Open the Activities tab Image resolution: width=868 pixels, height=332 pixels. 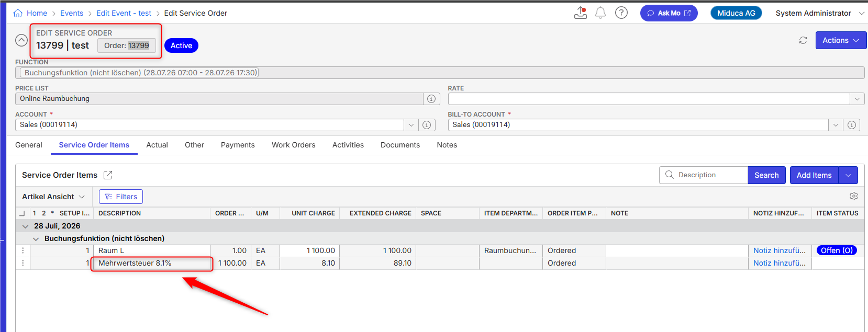(x=348, y=145)
